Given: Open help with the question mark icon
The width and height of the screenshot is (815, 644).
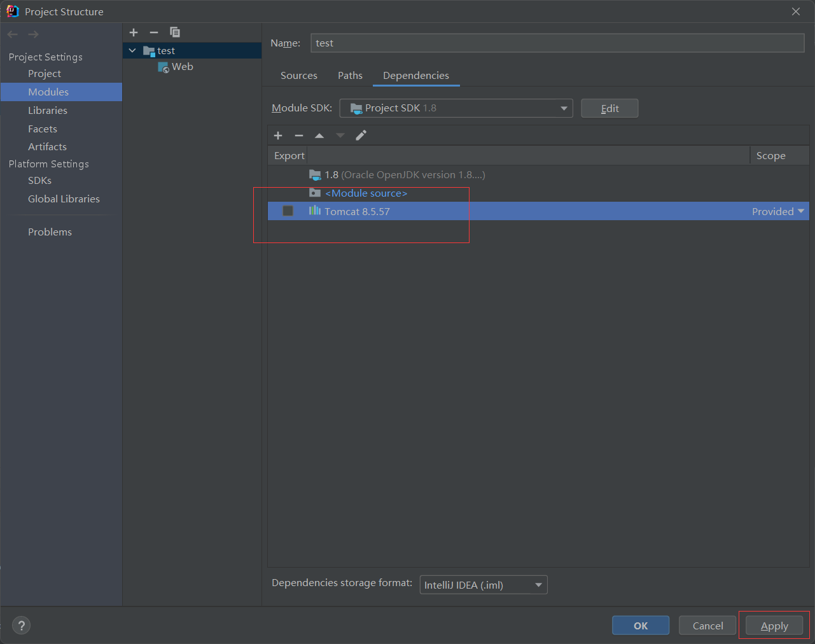Looking at the screenshot, I should (21, 626).
